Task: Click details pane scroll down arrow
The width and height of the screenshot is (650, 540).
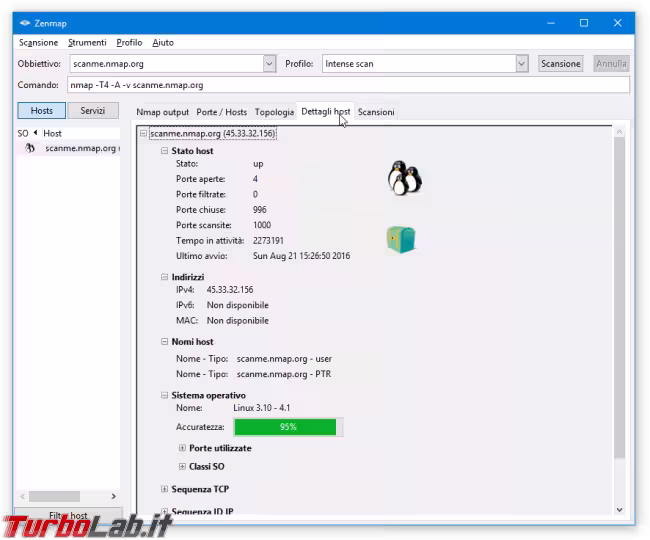Action: (x=619, y=510)
